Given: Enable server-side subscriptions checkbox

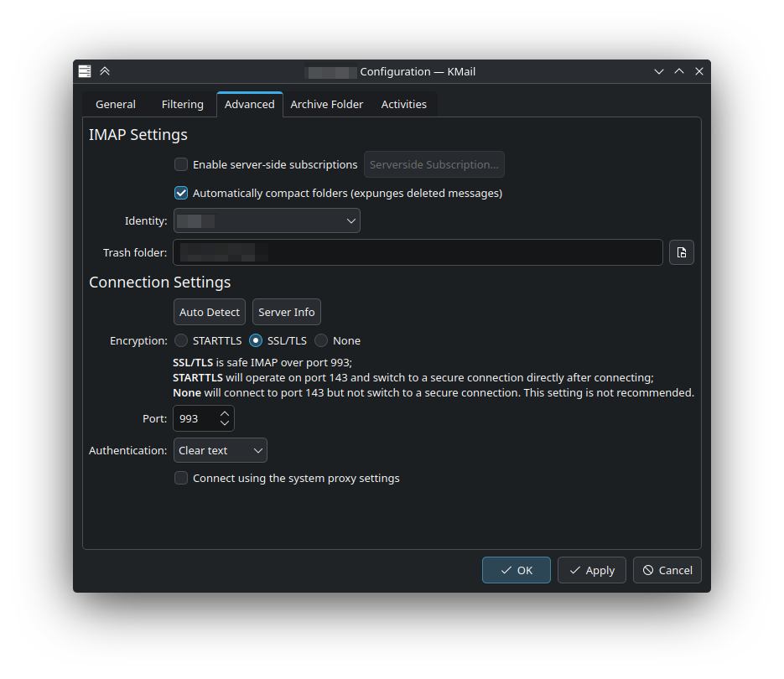Looking at the screenshot, I should (181, 164).
